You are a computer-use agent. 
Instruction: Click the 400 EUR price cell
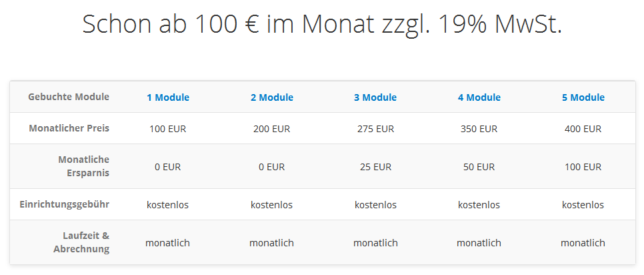[583, 129]
